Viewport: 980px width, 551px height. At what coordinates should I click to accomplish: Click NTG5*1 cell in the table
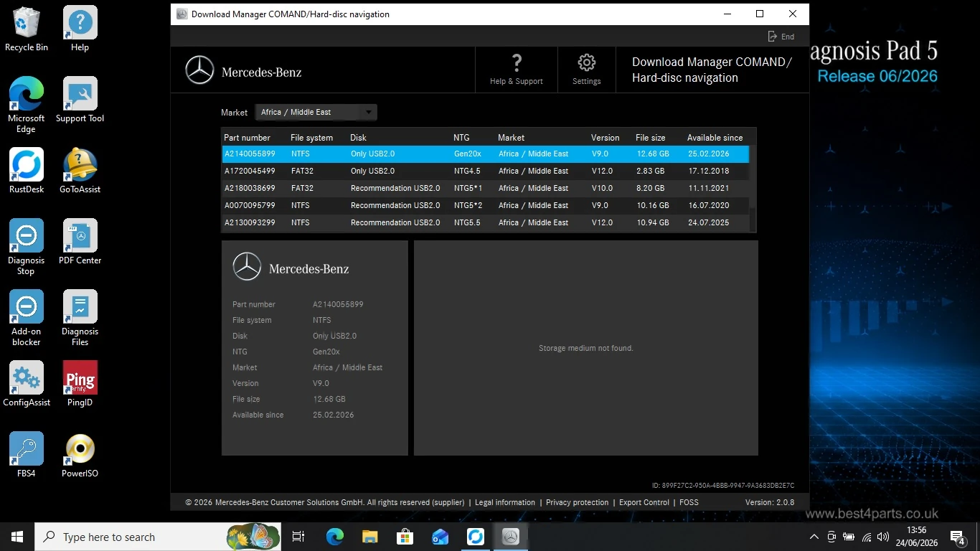click(x=468, y=188)
